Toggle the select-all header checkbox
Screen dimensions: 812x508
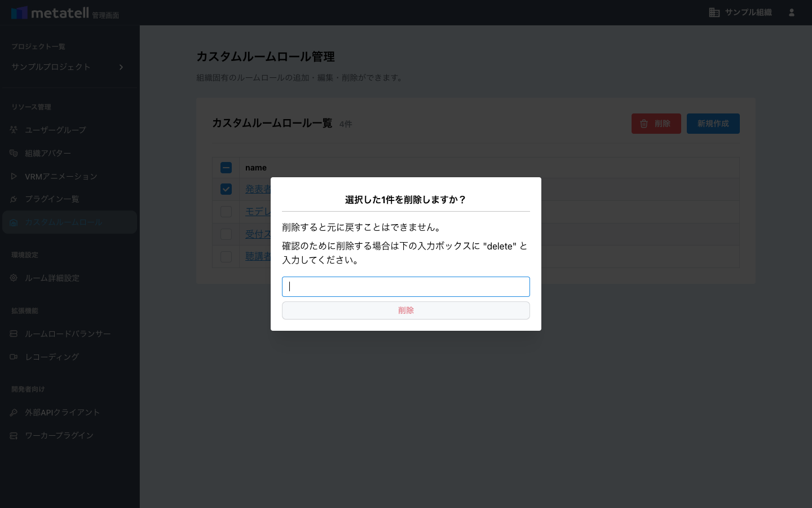click(226, 168)
